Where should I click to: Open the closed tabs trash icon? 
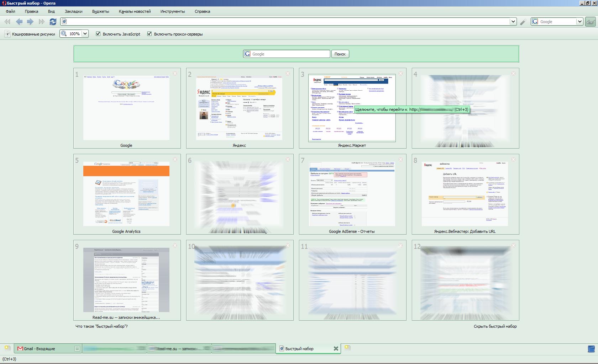point(591,349)
